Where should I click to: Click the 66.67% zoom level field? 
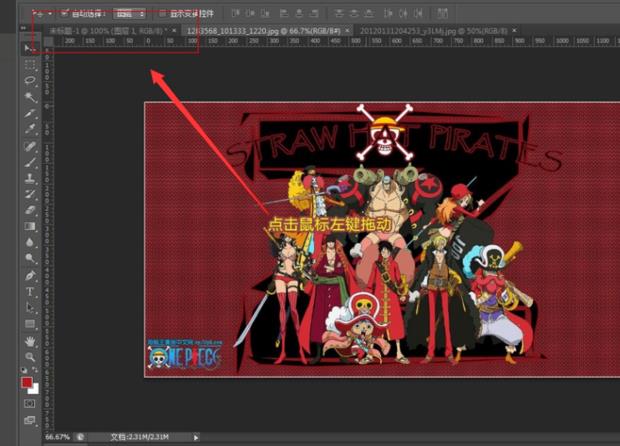point(58,437)
